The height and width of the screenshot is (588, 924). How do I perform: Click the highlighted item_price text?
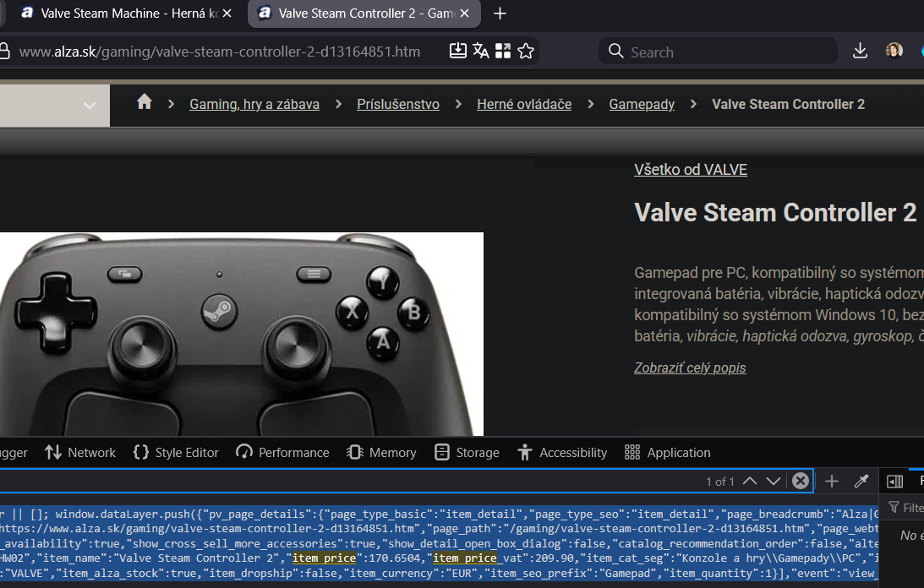click(x=324, y=558)
